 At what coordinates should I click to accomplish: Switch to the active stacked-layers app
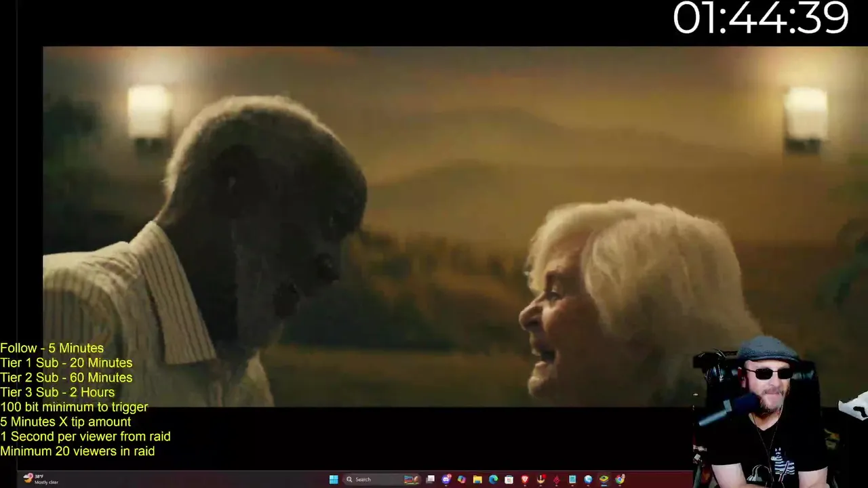(x=604, y=479)
